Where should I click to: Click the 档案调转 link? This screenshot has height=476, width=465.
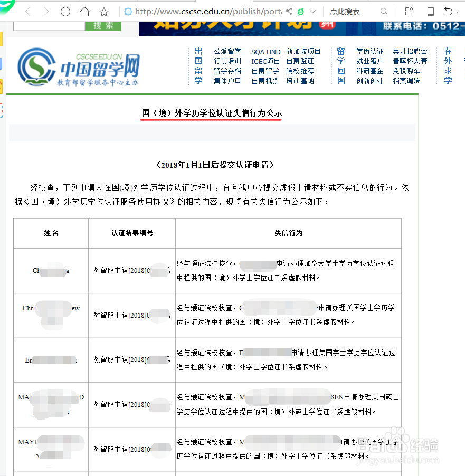406,81
